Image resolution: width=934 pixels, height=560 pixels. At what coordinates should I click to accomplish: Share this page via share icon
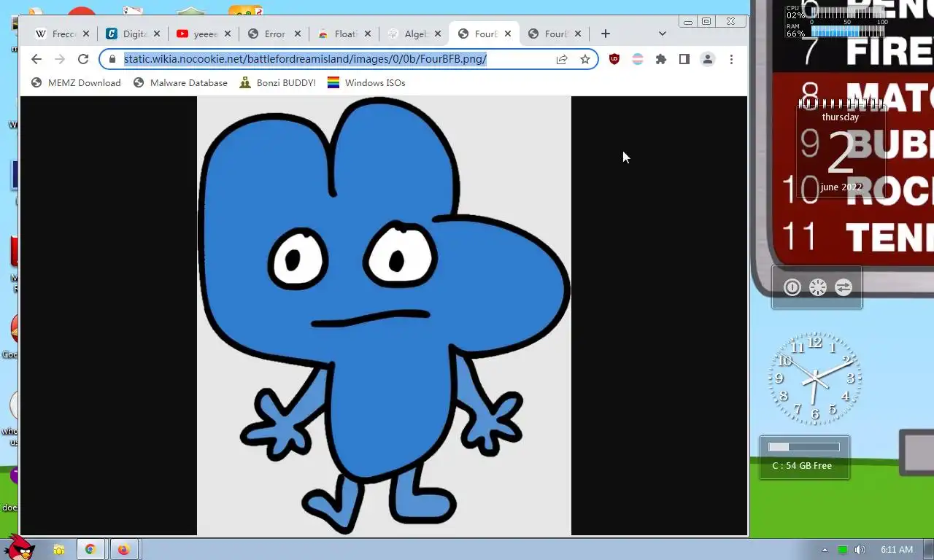coord(562,59)
